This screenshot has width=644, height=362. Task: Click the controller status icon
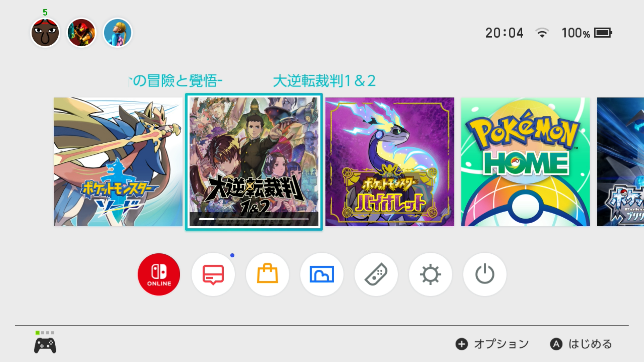[x=45, y=343]
